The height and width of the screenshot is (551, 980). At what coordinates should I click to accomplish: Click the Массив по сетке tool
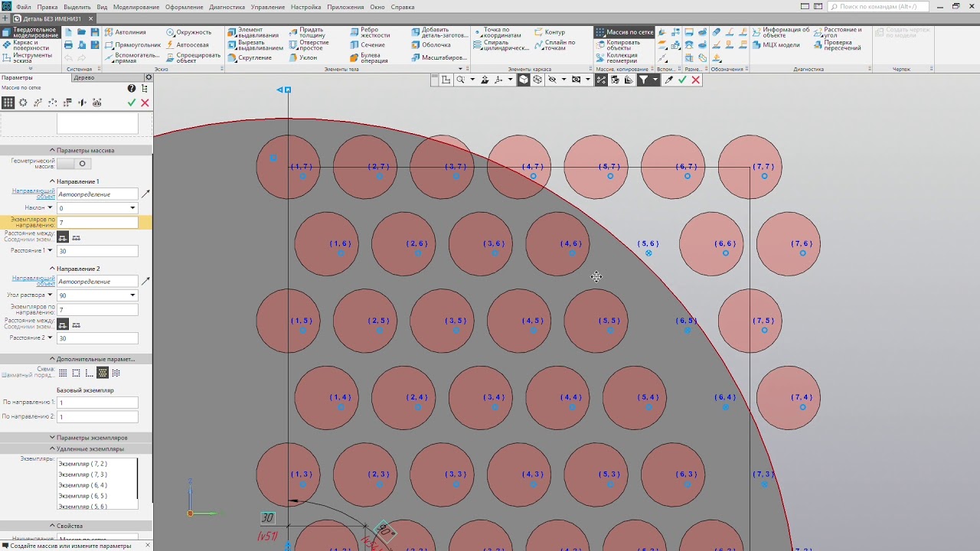point(624,32)
